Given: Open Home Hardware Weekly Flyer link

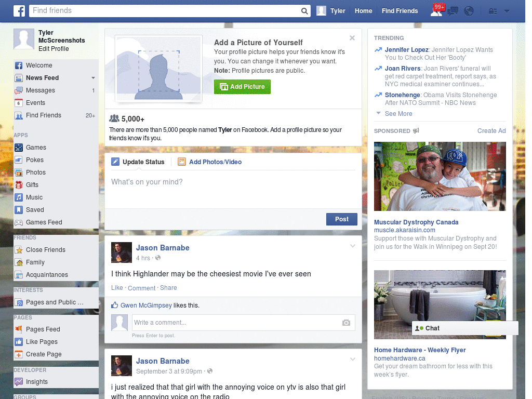Looking at the screenshot, I should [420, 350].
